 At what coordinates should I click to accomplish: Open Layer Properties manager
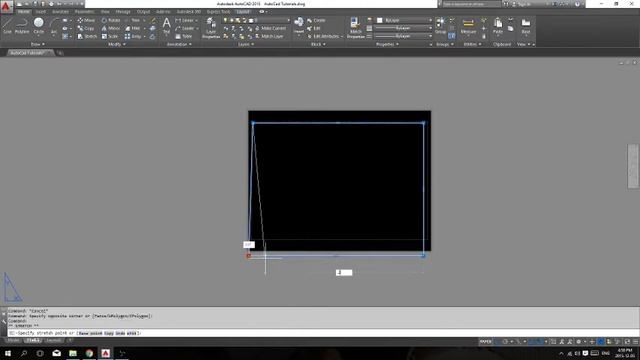pyautogui.click(x=211, y=28)
